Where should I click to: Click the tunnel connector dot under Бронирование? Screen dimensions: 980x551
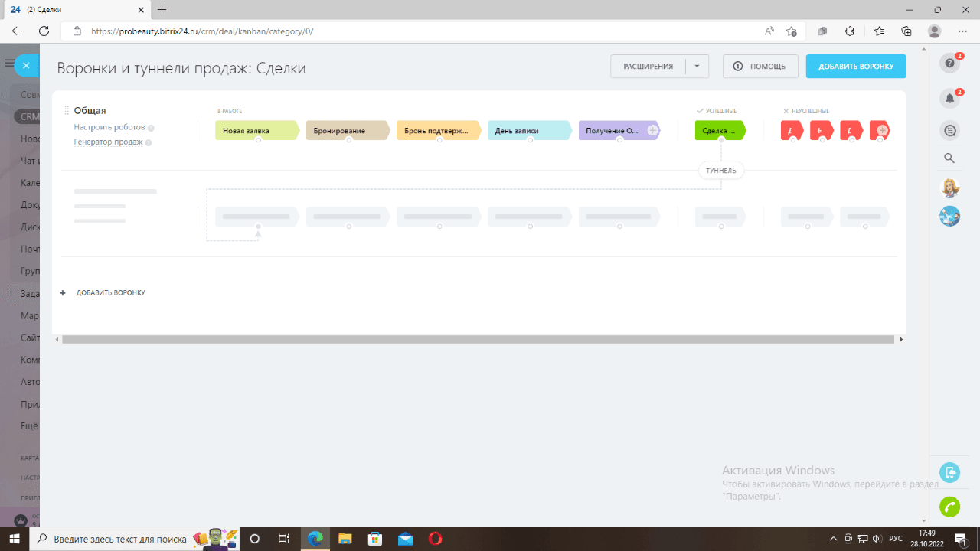[x=349, y=141]
